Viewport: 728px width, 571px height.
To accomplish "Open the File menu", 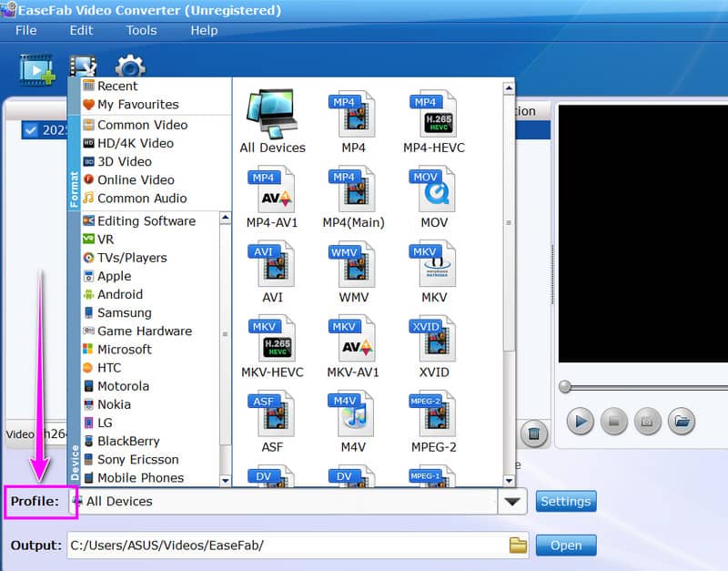I will [x=26, y=30].
